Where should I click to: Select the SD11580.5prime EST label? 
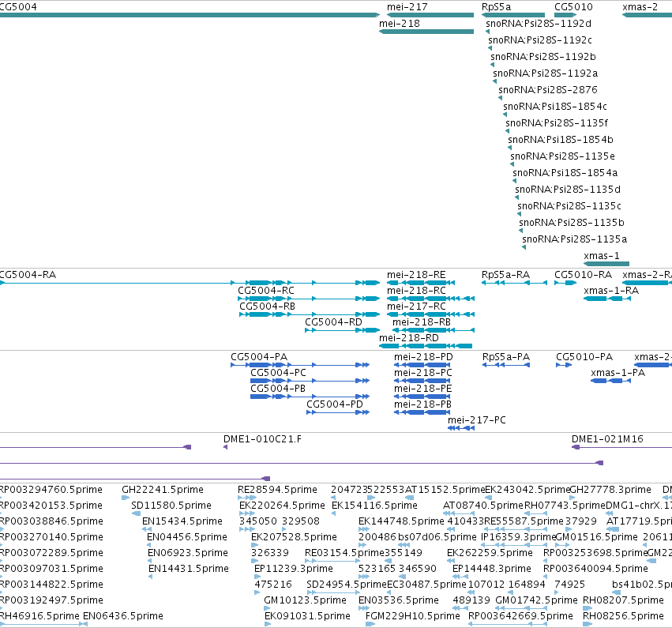pos(171,506)
